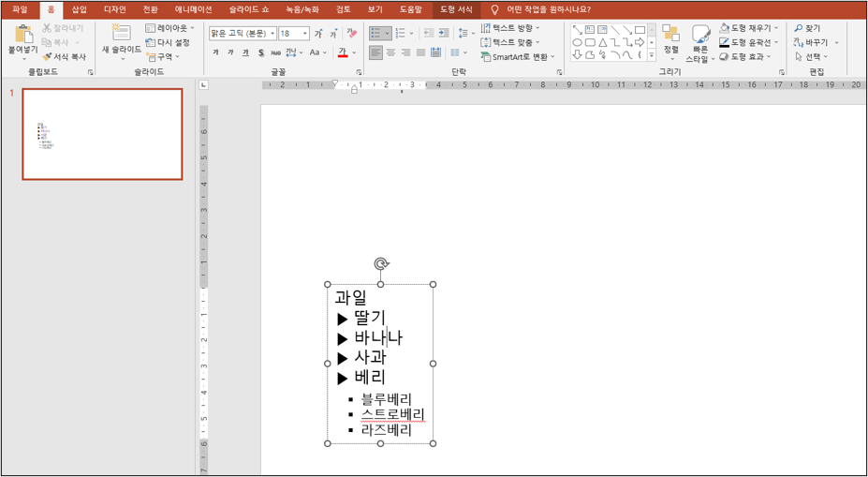The width and height of the screenshot is (868, 477).
Task: Click Shape Fill (도형 채우기)
Action: pos(749,28)
